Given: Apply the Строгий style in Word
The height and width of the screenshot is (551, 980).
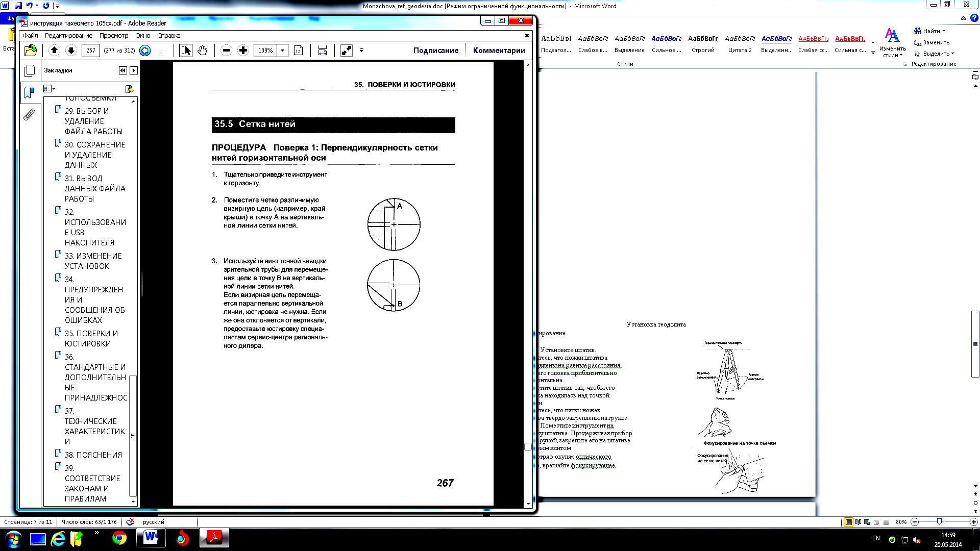Looking at the screenshot, I should click(703, 44).
